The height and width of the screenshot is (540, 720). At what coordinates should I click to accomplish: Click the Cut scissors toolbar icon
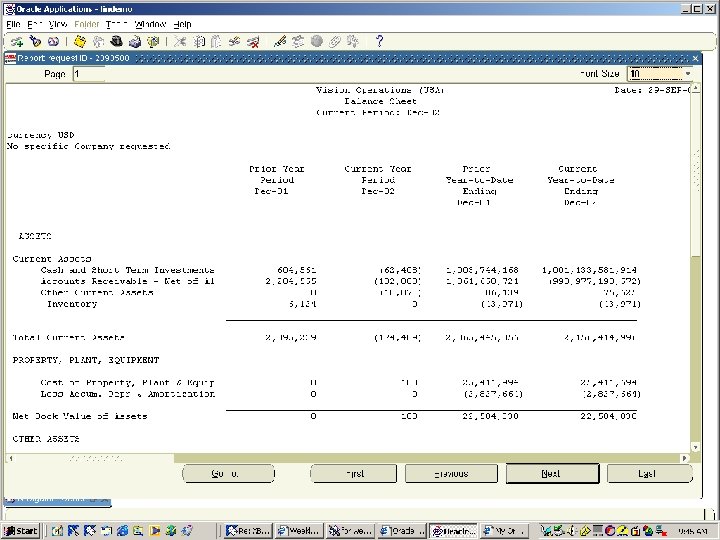(180, 42)
